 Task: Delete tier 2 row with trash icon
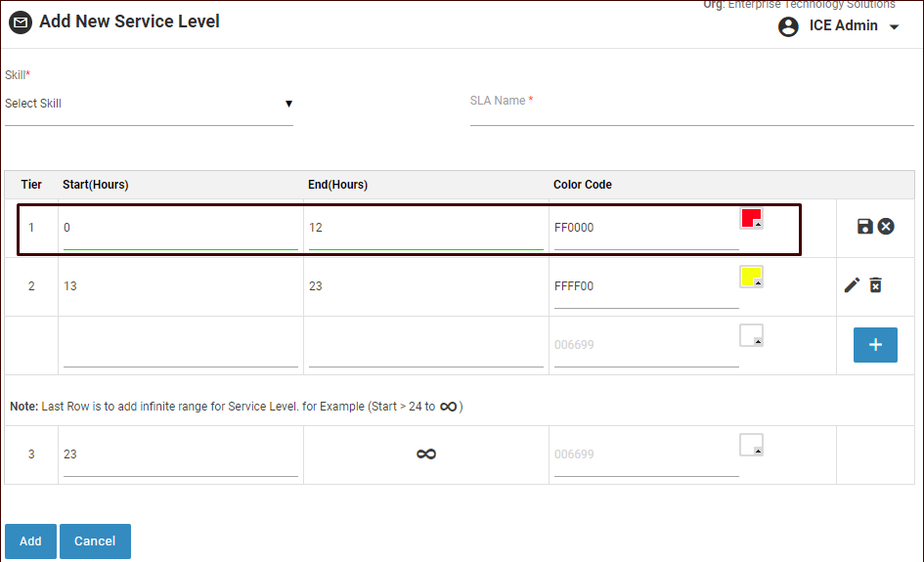tap(876, 285)
